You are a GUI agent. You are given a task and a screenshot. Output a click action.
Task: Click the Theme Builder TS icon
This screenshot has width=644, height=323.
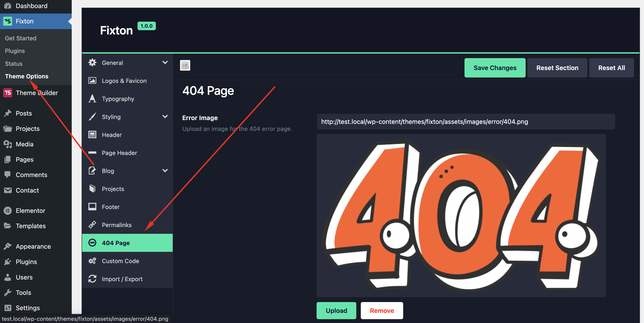(x=8, y=93)
